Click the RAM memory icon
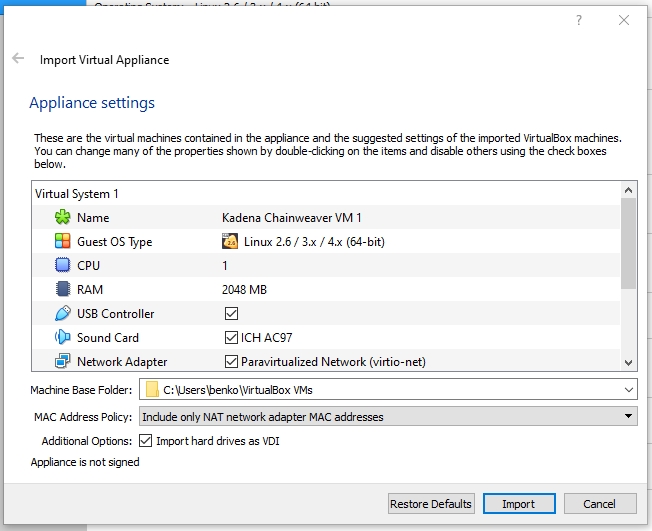The height and width of the screenshot is (531, 652). click(x=63, y=290)
